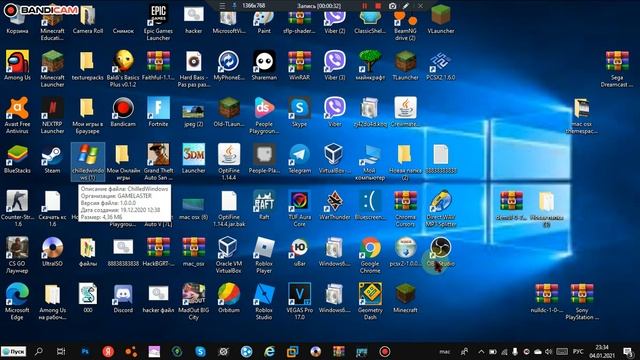Open the Bandicam recording bar menu
Viewport: 640px width, 360px height.
point(222,6)
